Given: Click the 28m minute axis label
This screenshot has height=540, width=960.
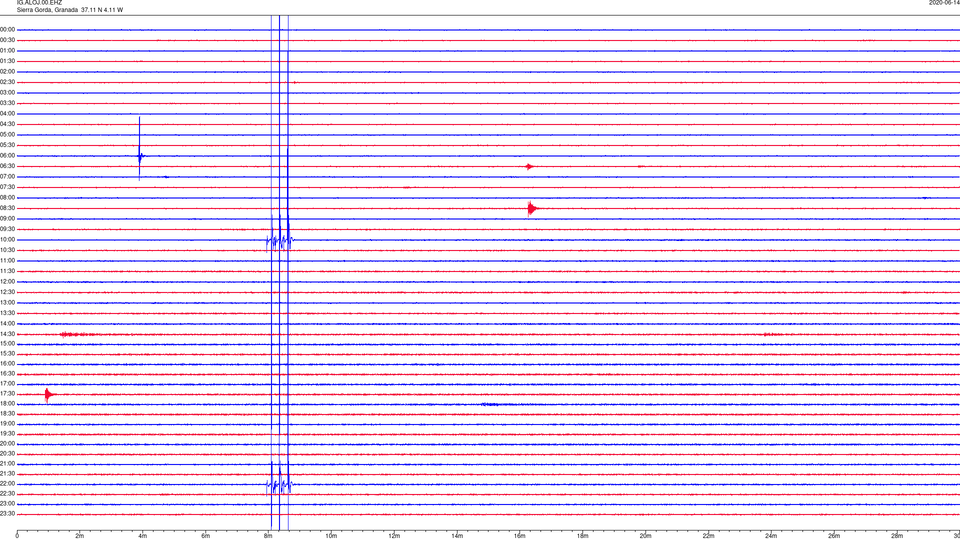Looking at the screenshot, I should (897, 536).
